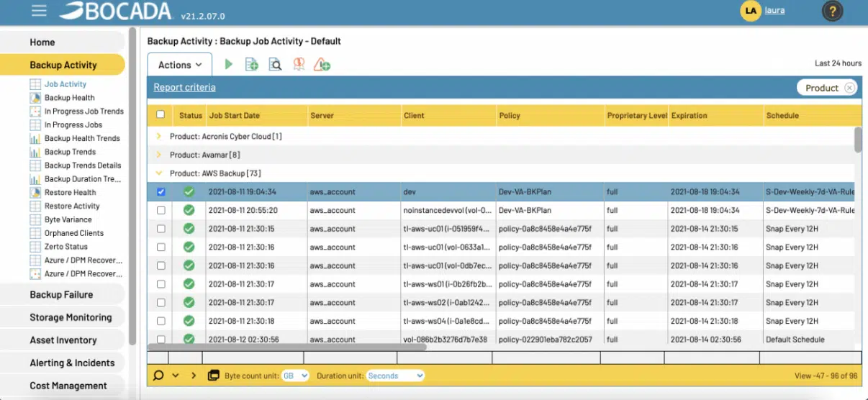Check the tl-aws-uc01 vol-0633 row checkbox
Viewport: 868px width, 400px height.
[x=161, y=247]
